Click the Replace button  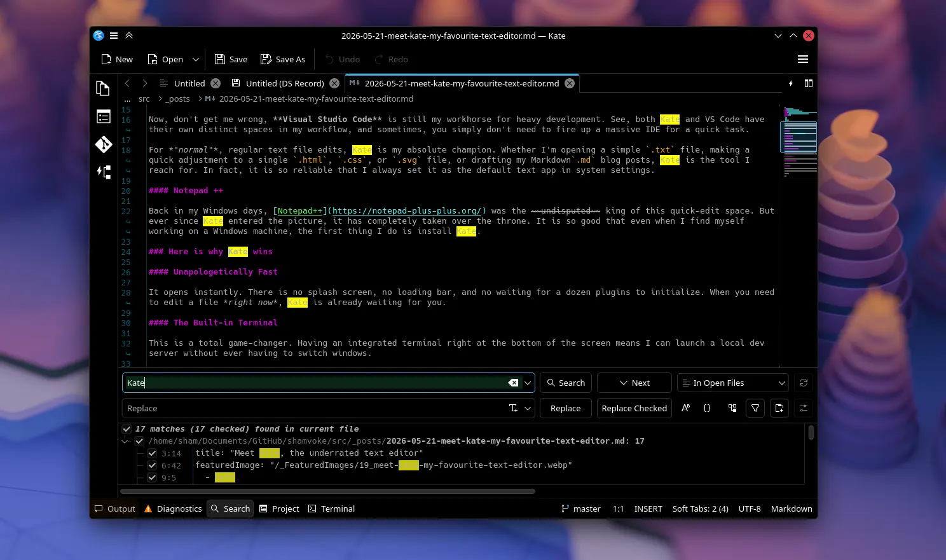coord(566,408)
